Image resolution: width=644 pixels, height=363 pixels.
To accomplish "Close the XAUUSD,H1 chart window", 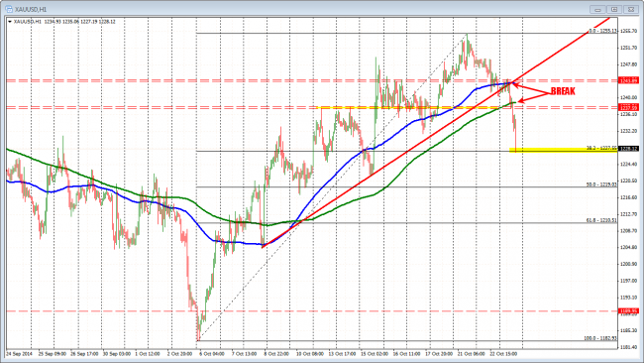I will pyautogui.click(x=630, y=9).
